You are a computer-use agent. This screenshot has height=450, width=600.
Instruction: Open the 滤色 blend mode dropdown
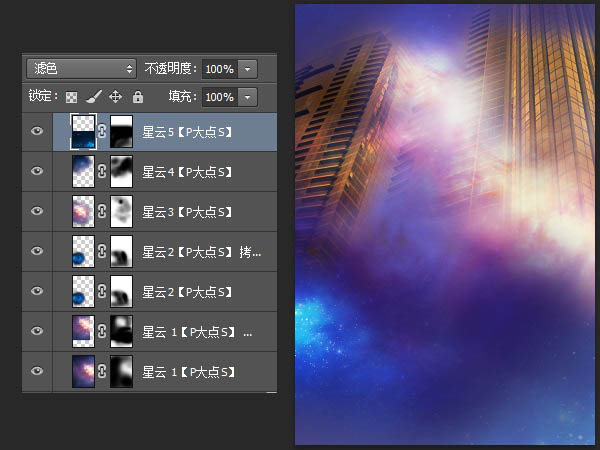click(82, 69)
